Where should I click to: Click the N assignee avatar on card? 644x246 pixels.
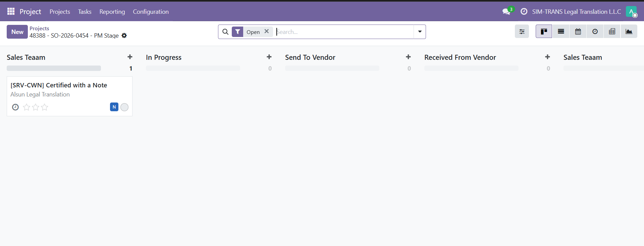(x=114, y=107)
